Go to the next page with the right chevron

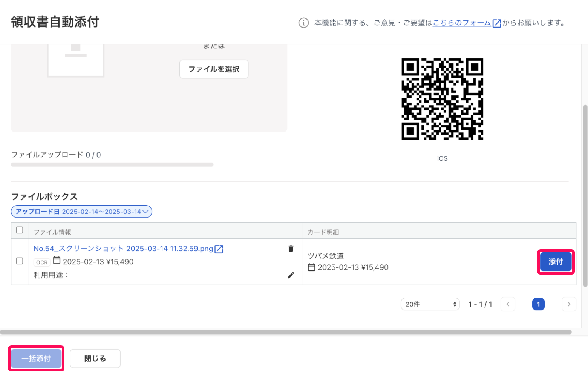coord(569,304)
